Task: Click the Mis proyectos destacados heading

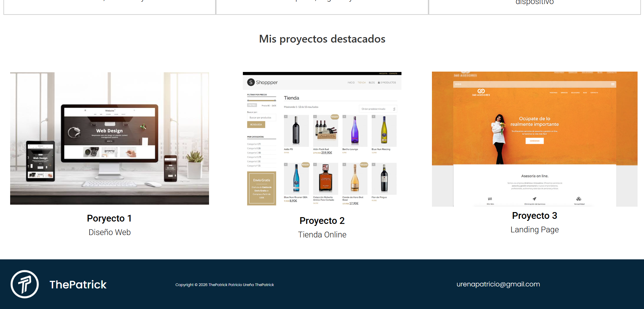Action: [322, 39]
